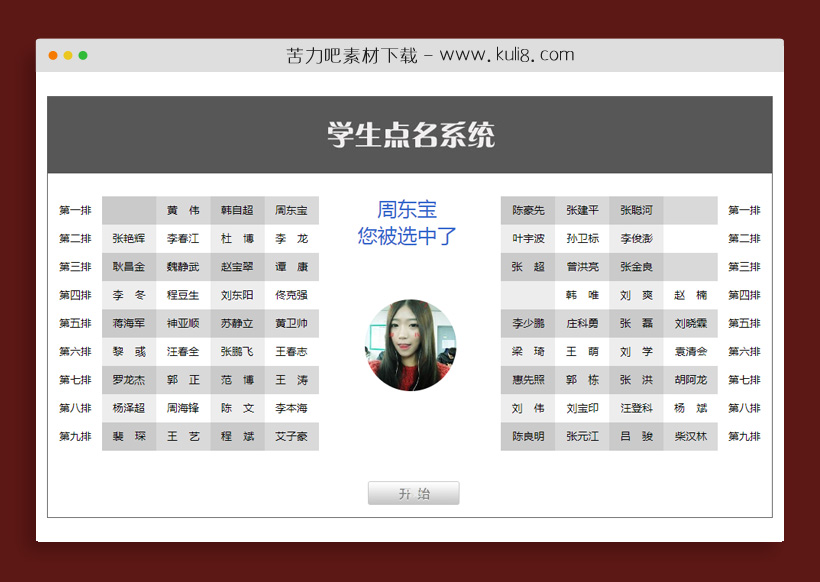Image resolution: width=820 pixels, height=582 pixels.
Task: Click 柴汉林 in the right grid last row
Action: pyautogui.click(x=689, y=436)
